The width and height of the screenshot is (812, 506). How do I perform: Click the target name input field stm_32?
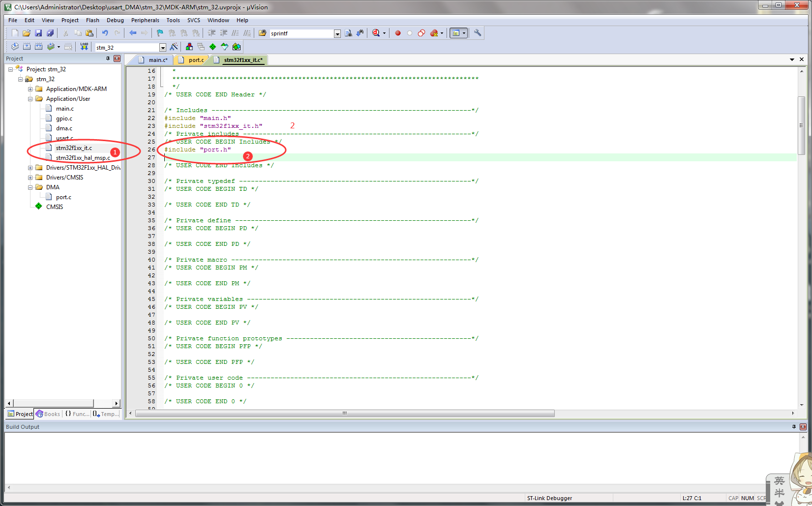pyautogui.click(x=127, y=47)
